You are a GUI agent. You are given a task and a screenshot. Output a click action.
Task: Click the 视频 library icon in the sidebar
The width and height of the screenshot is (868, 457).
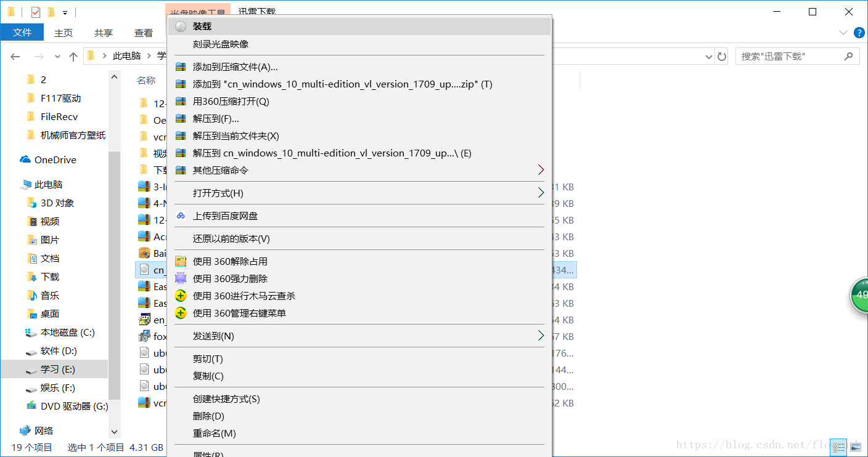tap(31, 221)
